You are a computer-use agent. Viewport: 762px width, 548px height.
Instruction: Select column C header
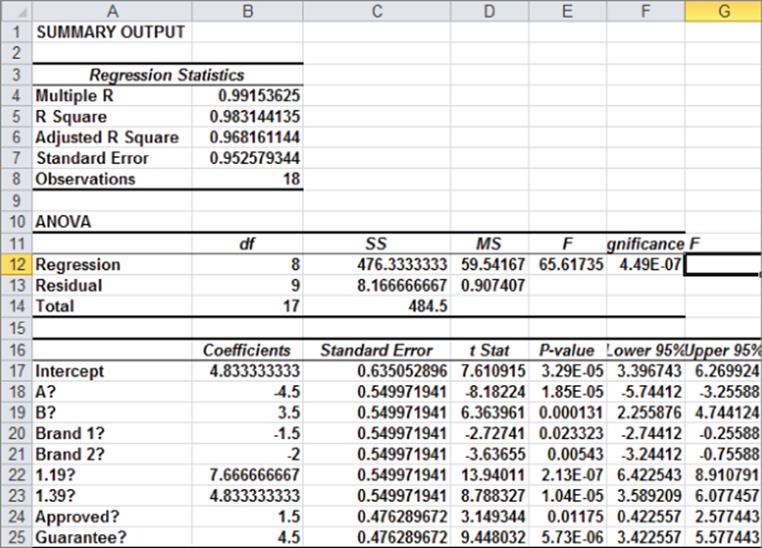point(377,10)
